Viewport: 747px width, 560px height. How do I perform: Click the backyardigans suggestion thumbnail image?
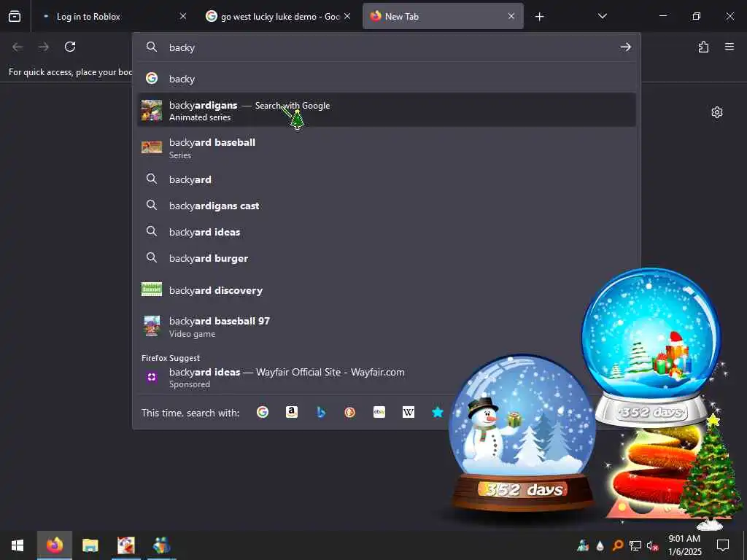tap(152, 111)
